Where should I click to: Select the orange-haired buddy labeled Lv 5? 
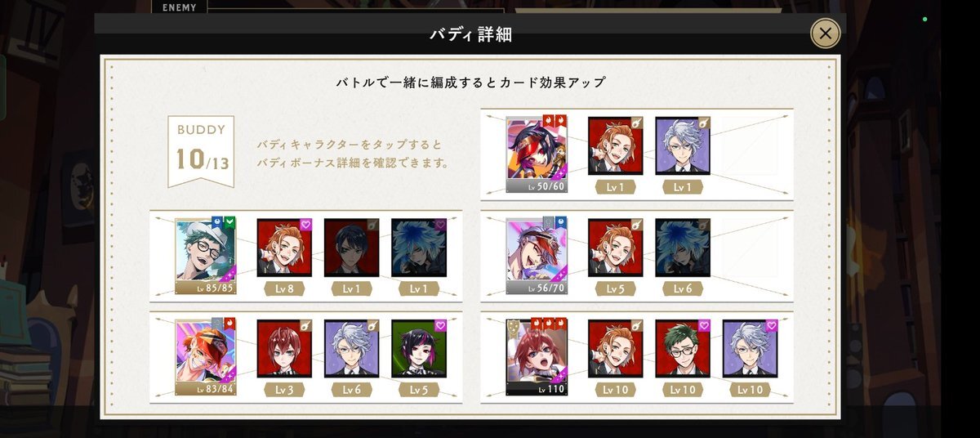tap(616, 246)
